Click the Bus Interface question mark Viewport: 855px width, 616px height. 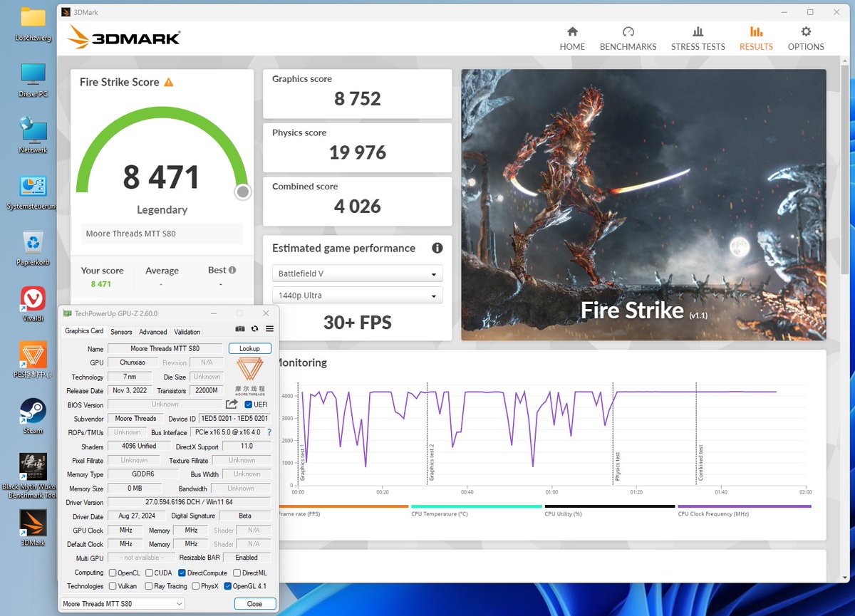pyautogui.click(x=269, y=432)
